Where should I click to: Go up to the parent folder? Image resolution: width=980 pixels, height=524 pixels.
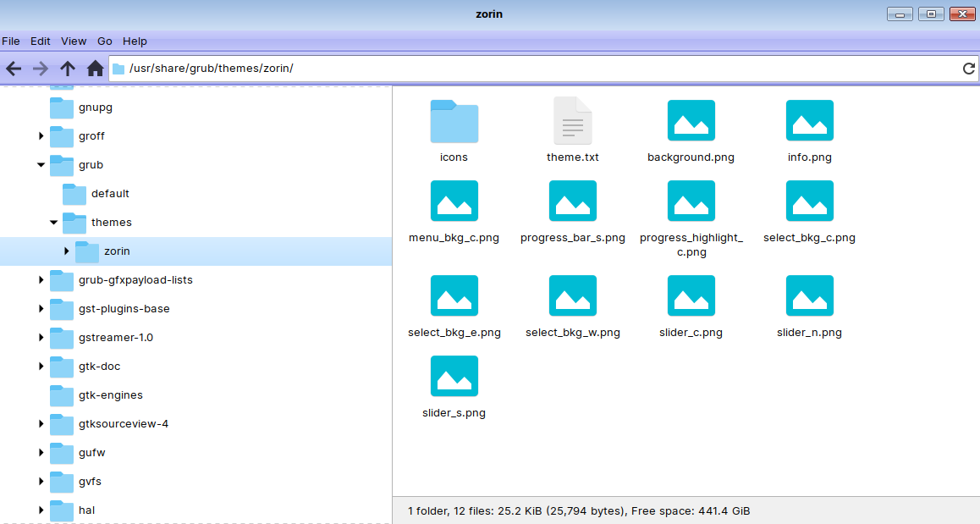[68, 69]
